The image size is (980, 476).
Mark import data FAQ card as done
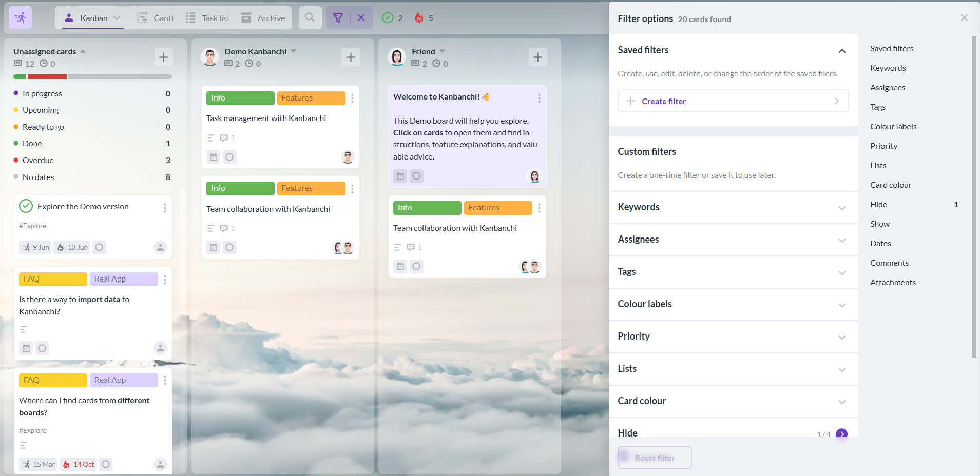(x=42, y=348)
